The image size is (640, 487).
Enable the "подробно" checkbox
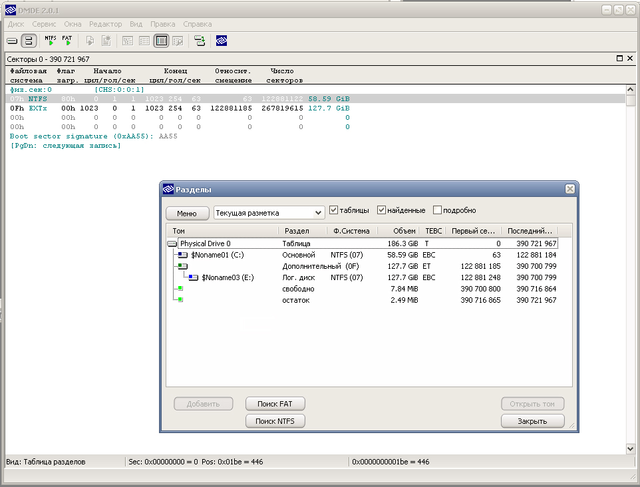coord(436,211)
